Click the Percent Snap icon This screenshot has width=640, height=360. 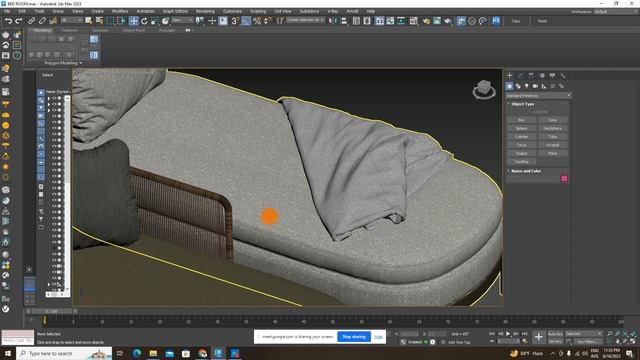coord(257,21)
